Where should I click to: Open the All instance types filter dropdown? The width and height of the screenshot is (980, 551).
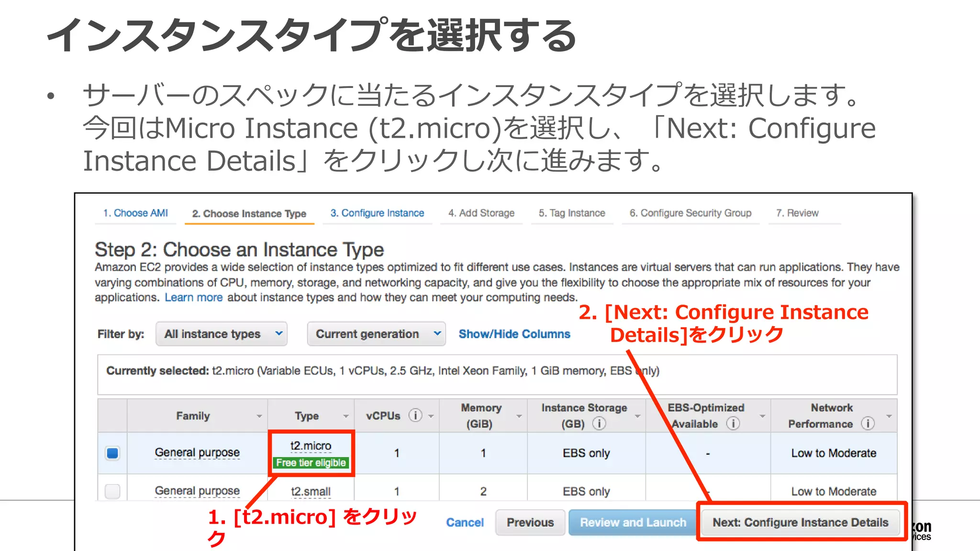coord(222,334)
